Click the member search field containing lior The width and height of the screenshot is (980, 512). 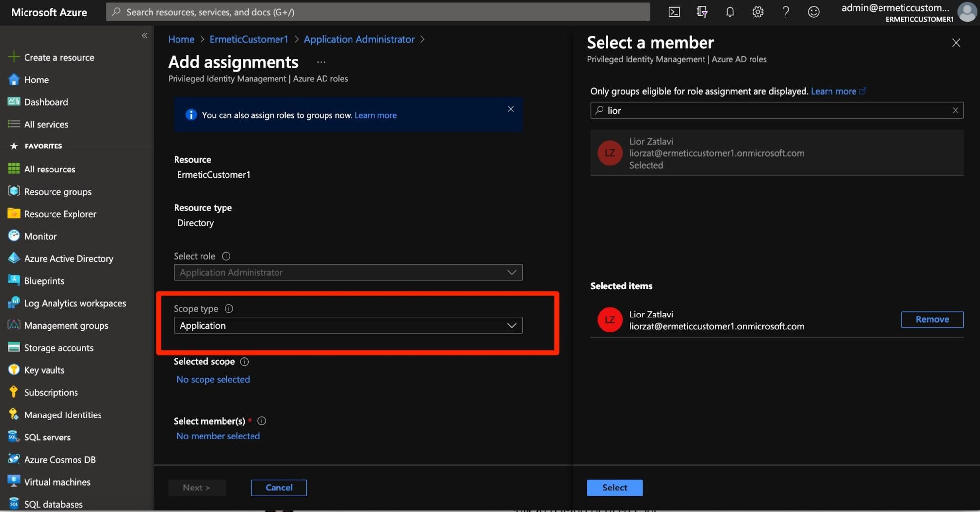[x=777, y=110]
